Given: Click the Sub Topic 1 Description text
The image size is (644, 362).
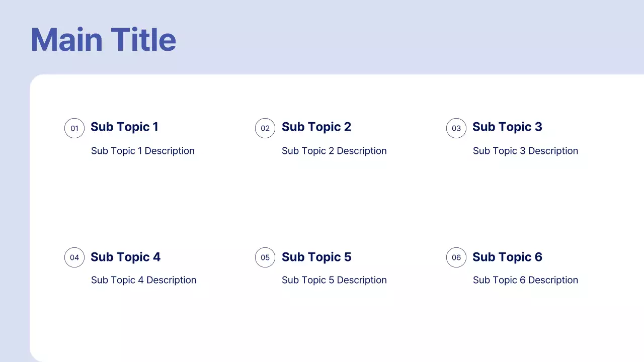Looking at the screenshot, I should [142, 151].
